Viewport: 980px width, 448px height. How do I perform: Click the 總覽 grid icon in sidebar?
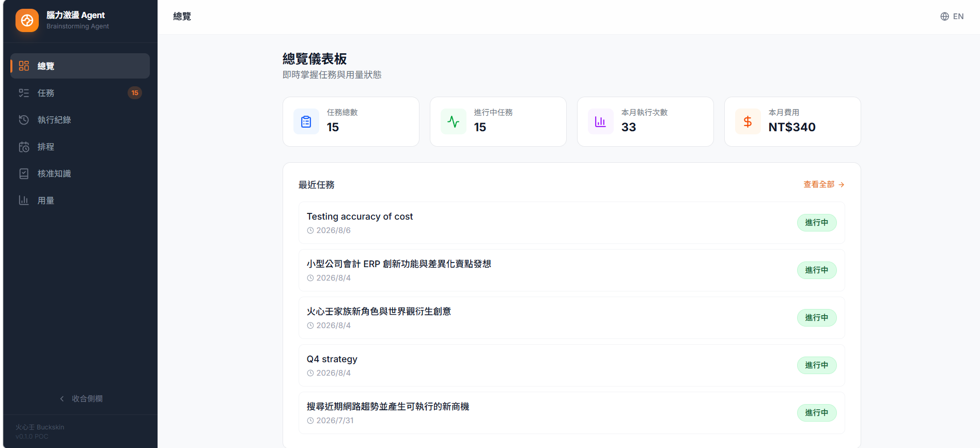tap(24, 66)
